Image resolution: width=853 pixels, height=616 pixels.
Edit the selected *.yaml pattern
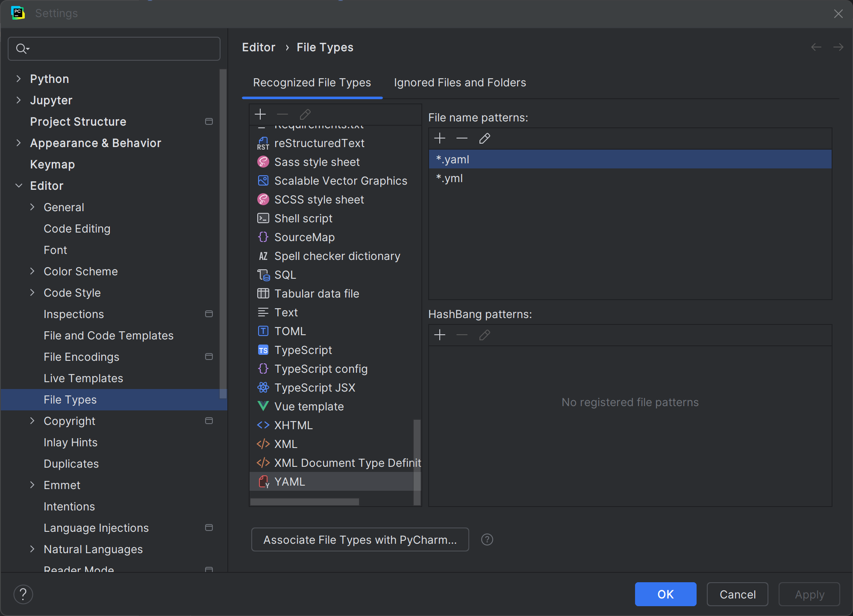tap(485, 139)
